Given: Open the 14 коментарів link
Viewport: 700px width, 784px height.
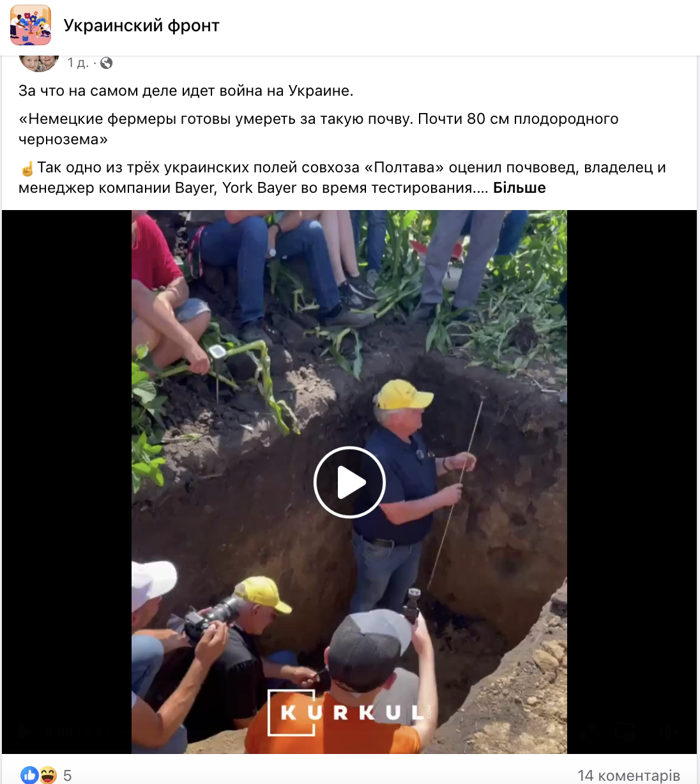Looking at the screenshot, I should click(x=628, y=776).
